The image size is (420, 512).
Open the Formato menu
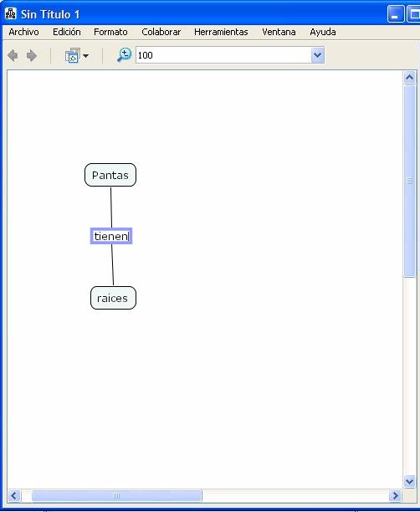click(x=110, y=32)
